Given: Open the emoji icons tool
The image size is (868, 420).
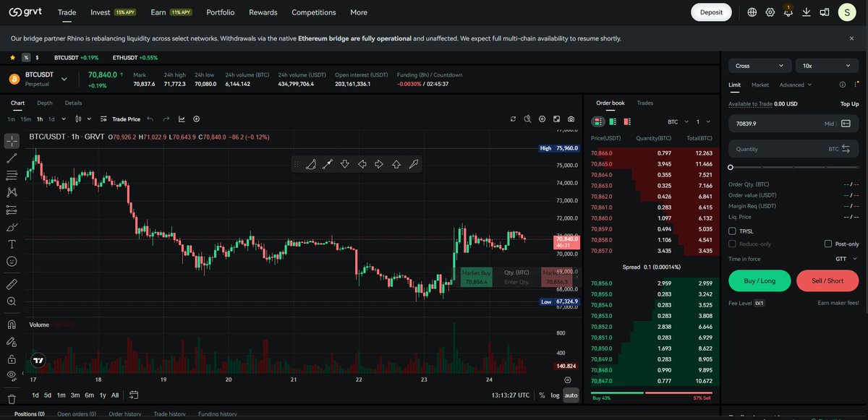Looking at the screenshot, I should click(x=12, y=261).
